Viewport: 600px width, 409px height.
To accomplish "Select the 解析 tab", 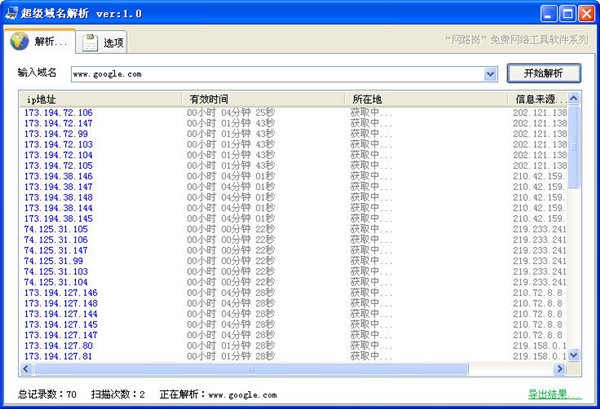I will [40, 42].
